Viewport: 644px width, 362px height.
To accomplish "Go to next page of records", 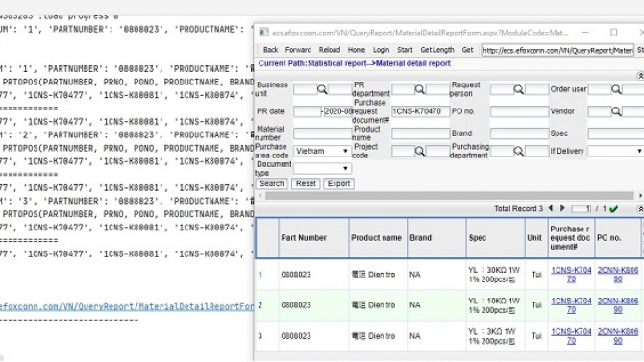I will 562,208.
